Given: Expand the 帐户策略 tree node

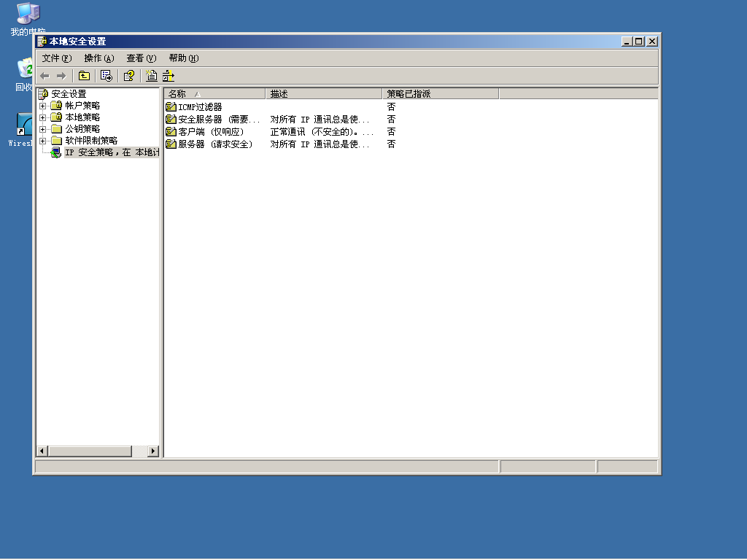Looking at the screenshot, I should (x=42, y=106).
